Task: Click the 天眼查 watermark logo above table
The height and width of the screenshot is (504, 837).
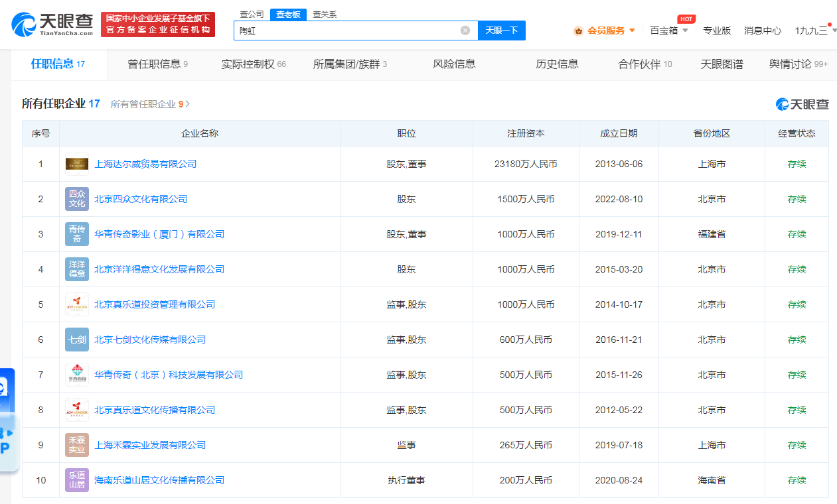Action: (x=802, y=104)
